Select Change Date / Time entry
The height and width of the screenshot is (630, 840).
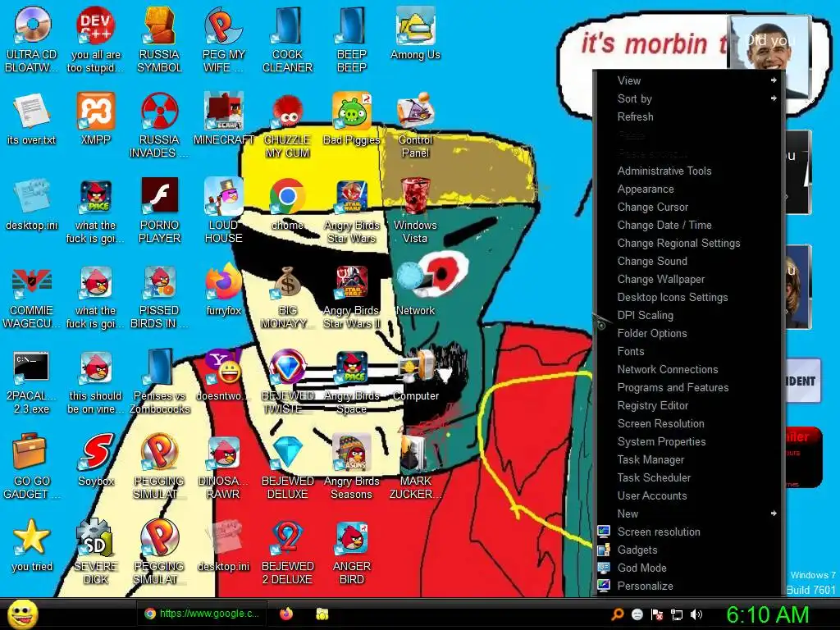coord(691,225)
